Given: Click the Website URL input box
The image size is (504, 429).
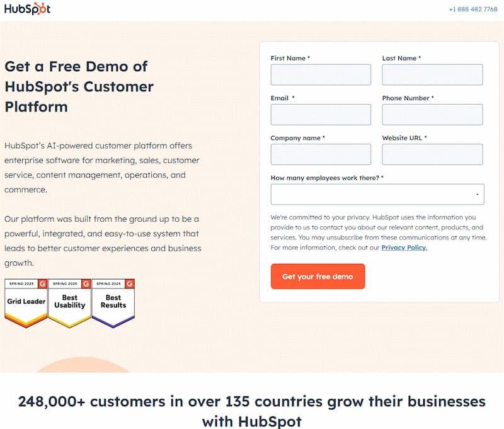Looking at the screenshot, I should 432,154.
